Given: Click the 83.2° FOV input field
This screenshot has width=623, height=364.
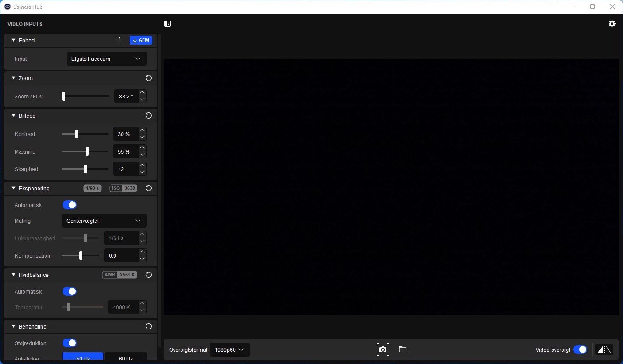Looking at the screenshot, I should coord(126,96).
